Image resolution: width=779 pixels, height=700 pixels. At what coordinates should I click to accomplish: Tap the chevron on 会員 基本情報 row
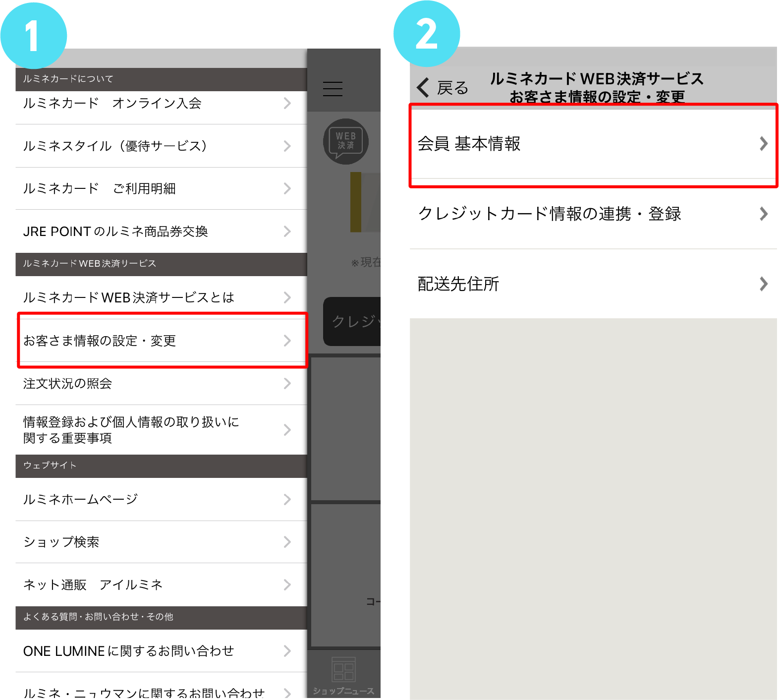[x=763, y=144]
